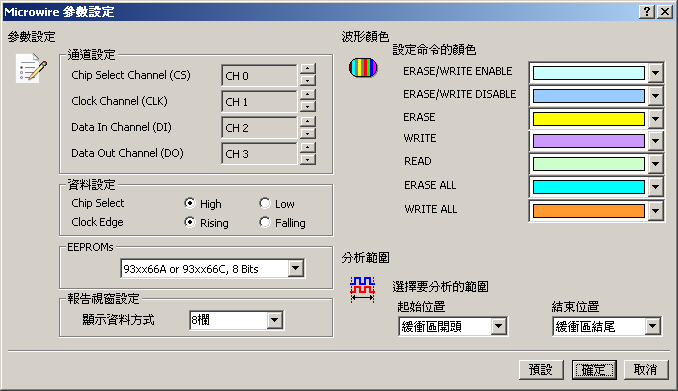
Task: Decrease the Chip Select Channel value
Action: point(307,80)
